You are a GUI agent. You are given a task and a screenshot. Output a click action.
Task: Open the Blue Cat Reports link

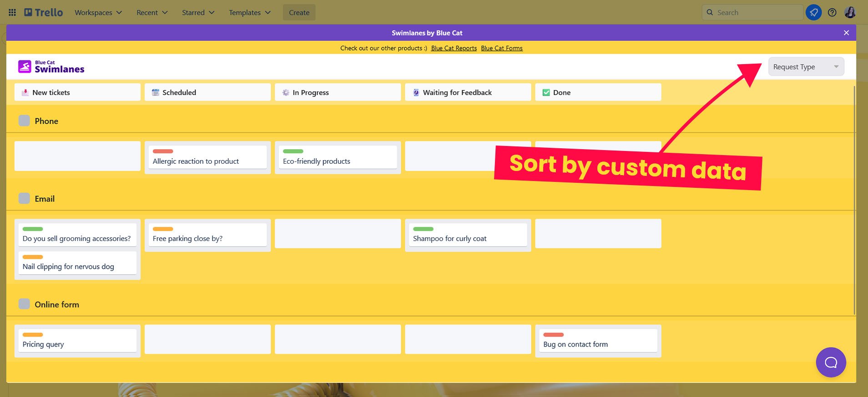tap(454, 48)
